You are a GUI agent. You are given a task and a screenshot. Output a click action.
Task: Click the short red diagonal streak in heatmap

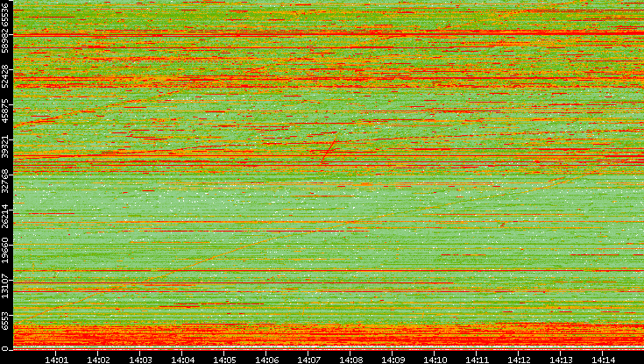pos(329,148)
